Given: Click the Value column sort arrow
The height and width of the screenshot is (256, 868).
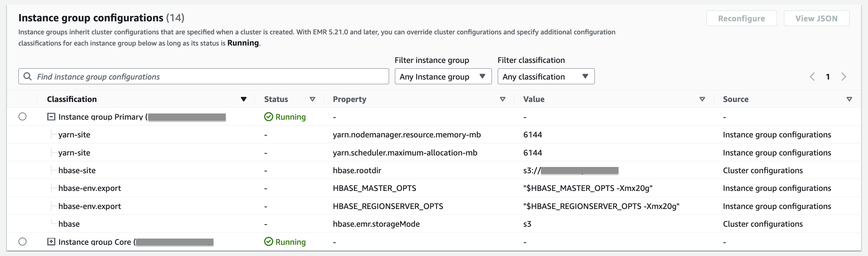Looking at the screenshot, I should pos(702,99).
